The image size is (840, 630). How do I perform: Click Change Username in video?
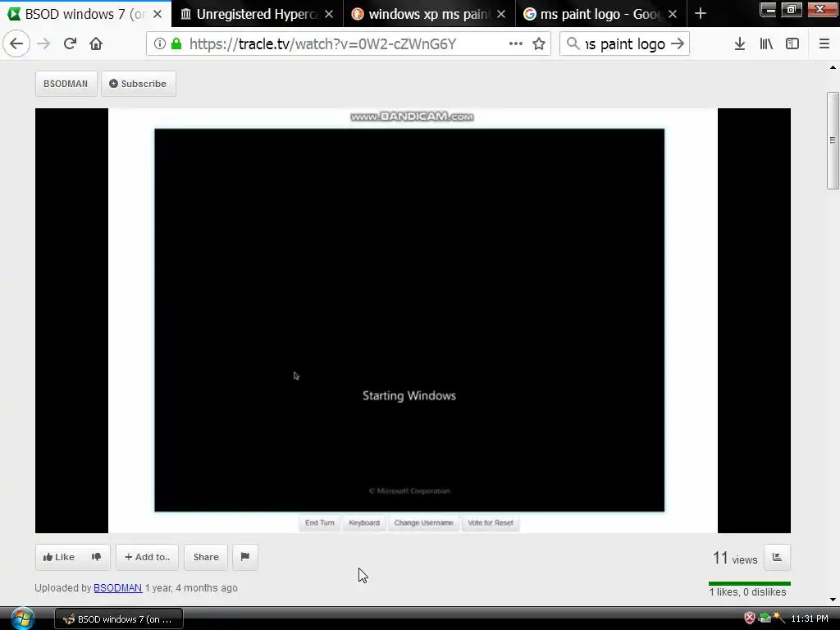pos(424,523)
